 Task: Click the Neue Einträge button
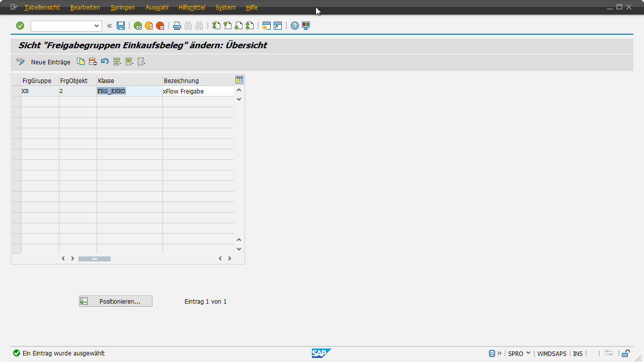[x=50, y=62]
